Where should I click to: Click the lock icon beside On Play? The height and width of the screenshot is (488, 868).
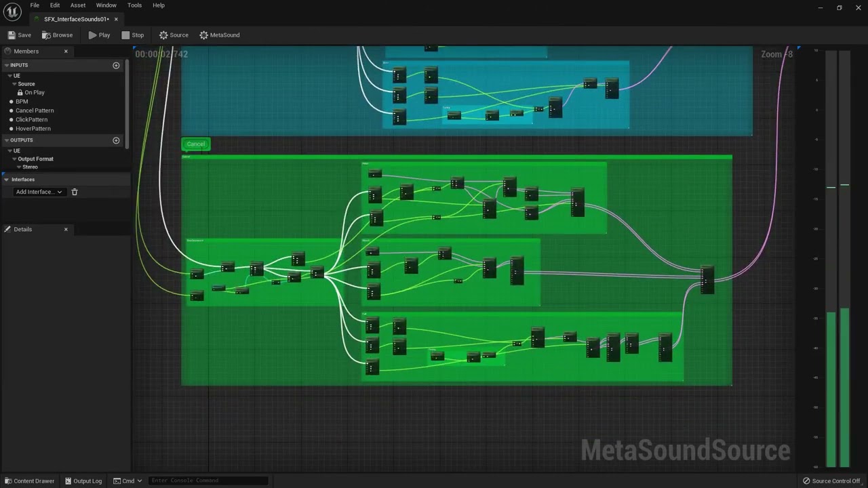(20, 93)
